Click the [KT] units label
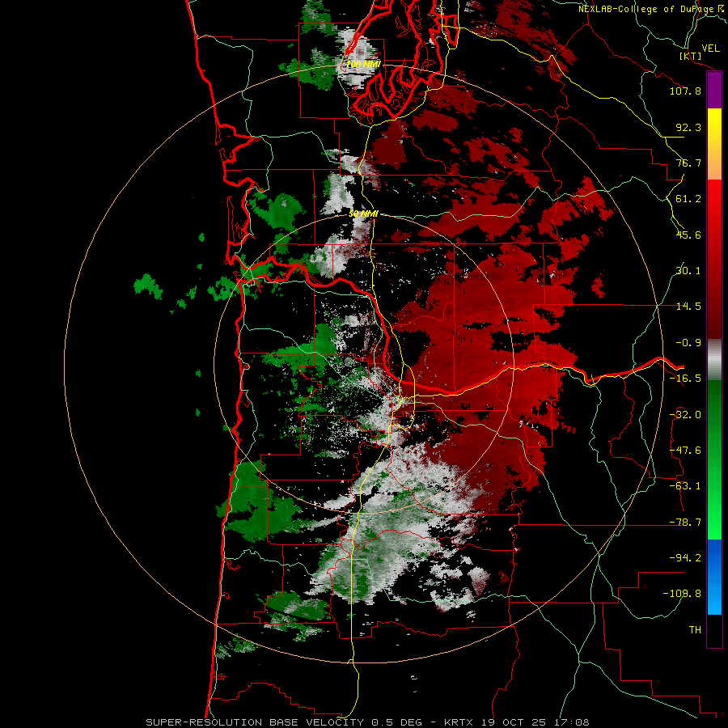 pos(691,56)
